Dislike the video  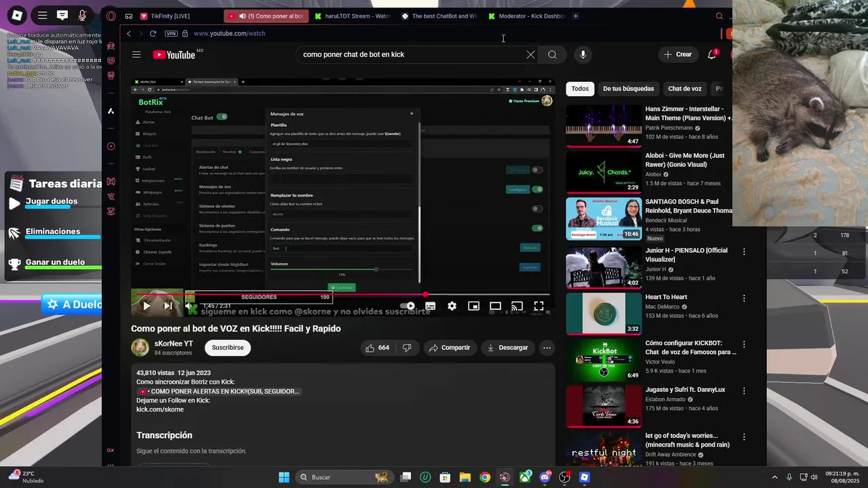pos(407,348)
